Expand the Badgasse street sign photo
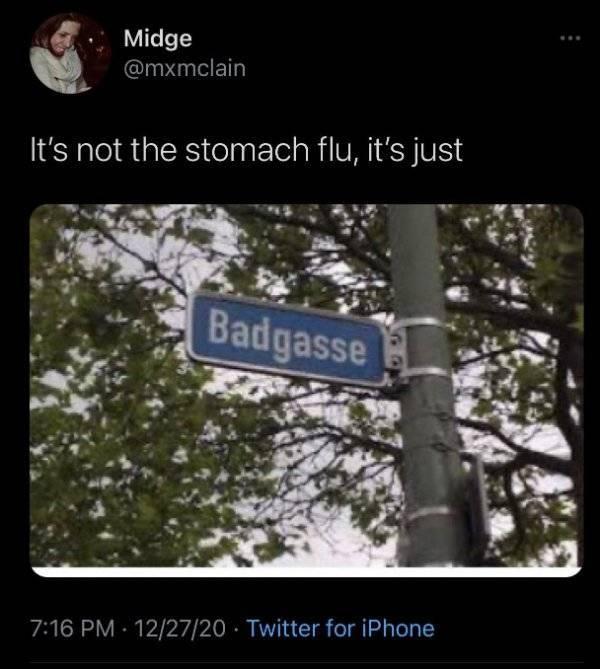The image size is (600, 669). pyautogui.click(x=306, y=390)
